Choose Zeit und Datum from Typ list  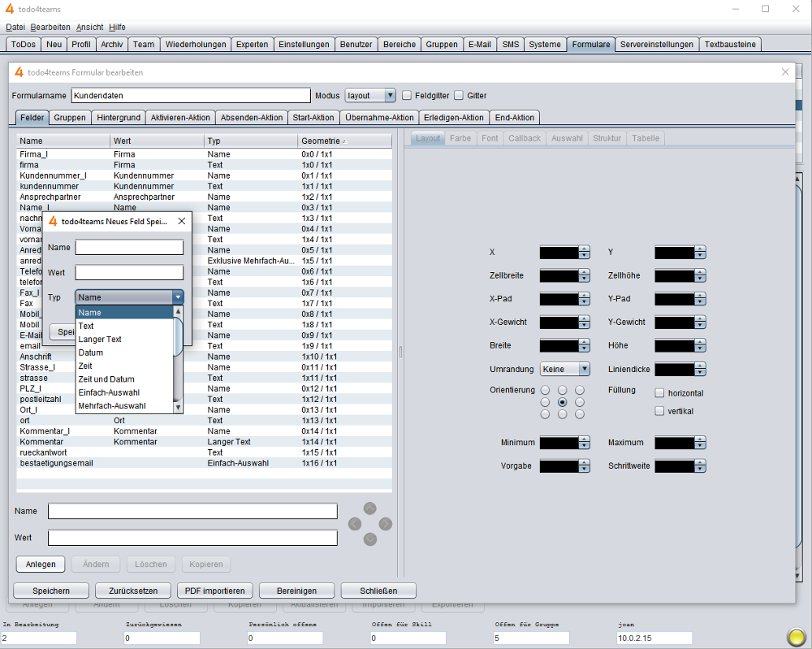pos(124,379)
